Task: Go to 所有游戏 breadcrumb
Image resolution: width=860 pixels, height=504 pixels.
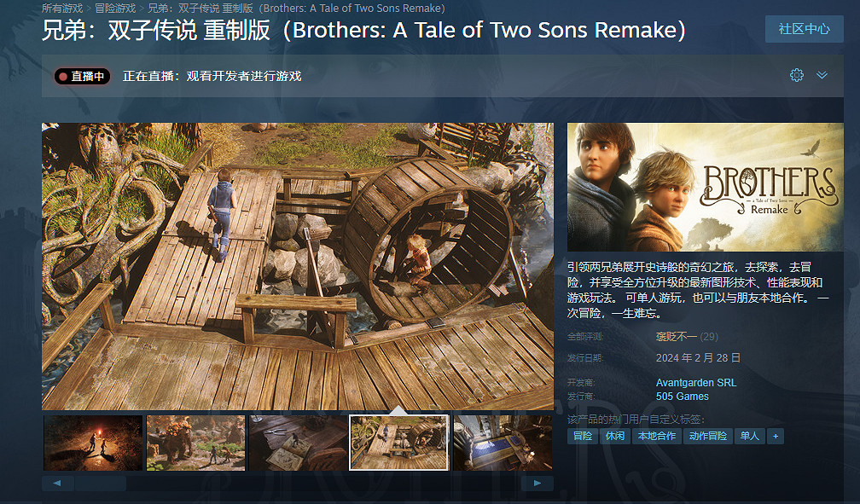Action: pyautogui.click(x=62, y=9)
